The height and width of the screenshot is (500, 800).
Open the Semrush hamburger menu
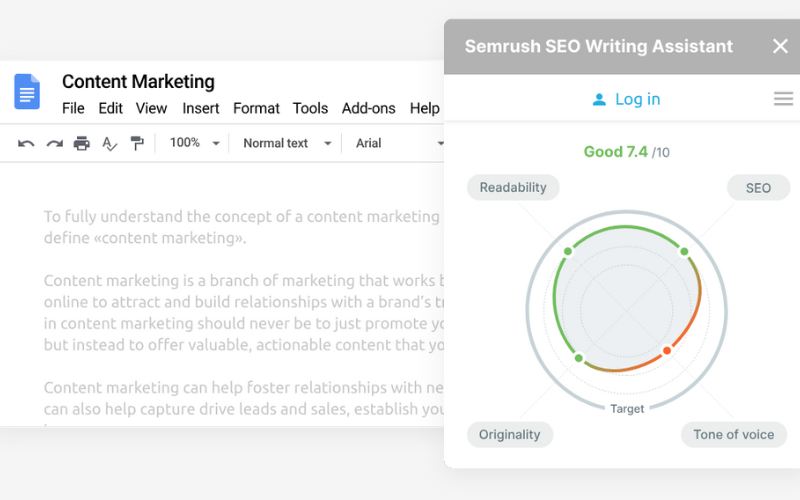click(x=783, y=99)
